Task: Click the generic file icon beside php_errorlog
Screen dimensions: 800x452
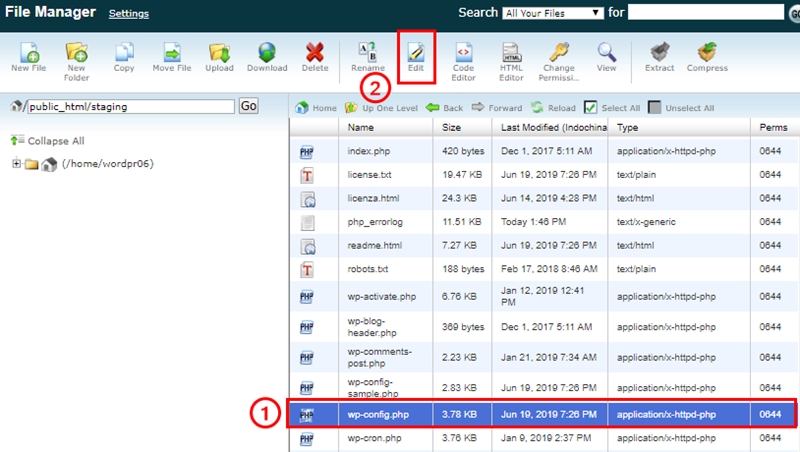Action: click(x=307, y=222)
